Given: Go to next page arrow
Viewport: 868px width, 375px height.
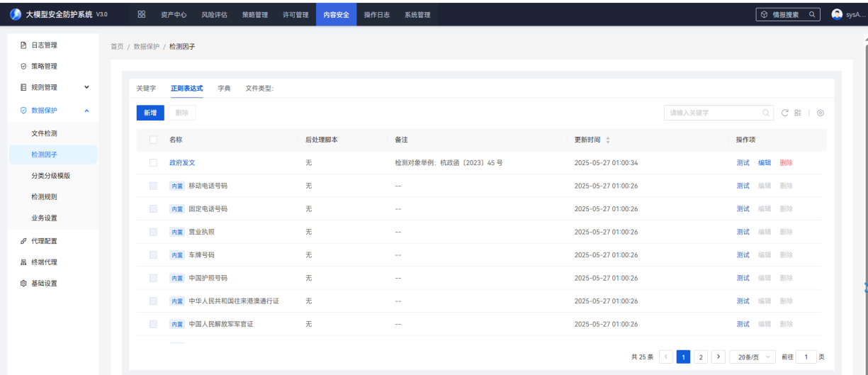Looking at the screenshot, I should tap(718, 357).
